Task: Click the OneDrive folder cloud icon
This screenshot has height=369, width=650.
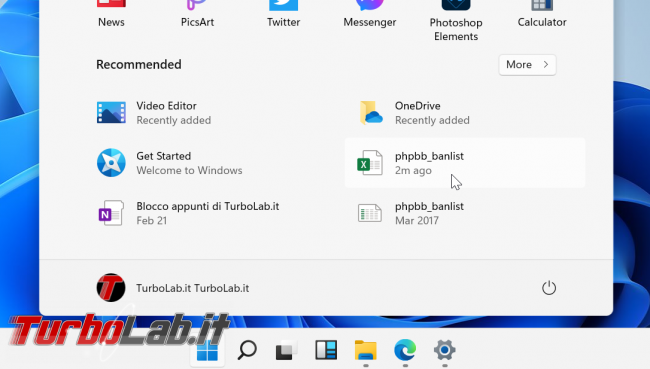Action: pyautogui.click(x=370, y=112)
